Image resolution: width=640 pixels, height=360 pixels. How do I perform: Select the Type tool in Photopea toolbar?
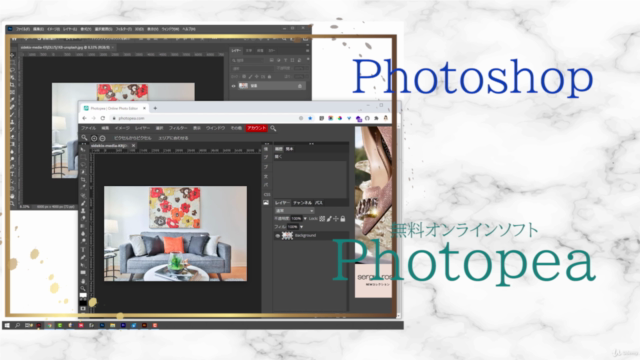(x=83, y=250)
